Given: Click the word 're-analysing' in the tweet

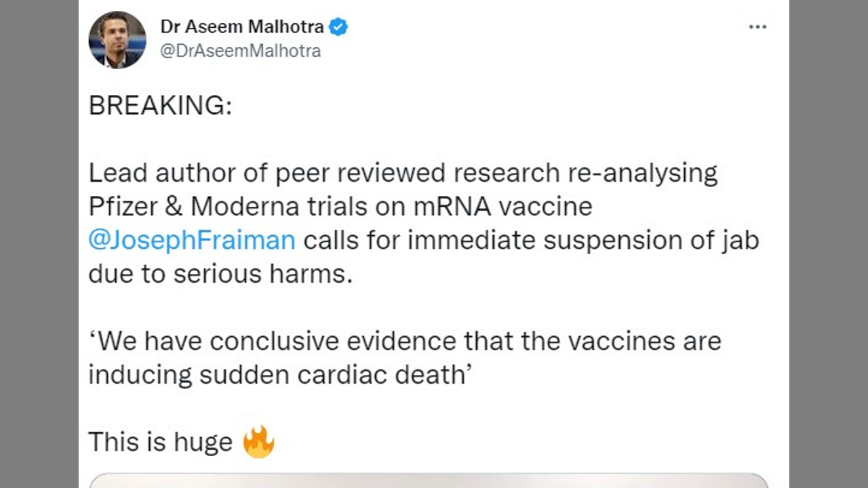Looking at the screenshot, I should [643, 173].
